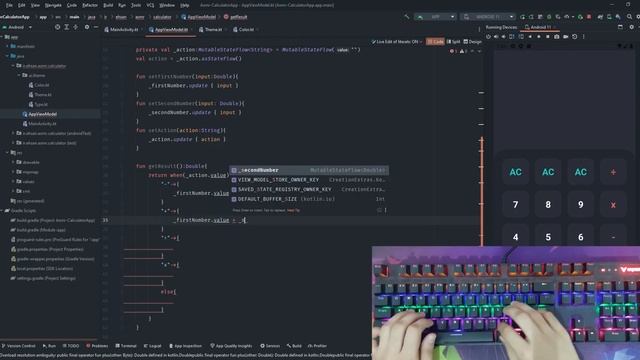Collapse the app module tree node
This screenshot has width=640, height=360.
point(2,37)
